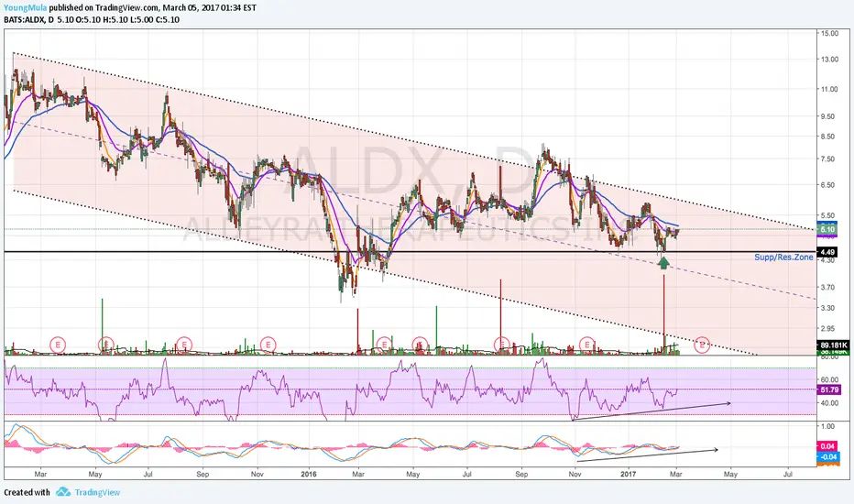Click the 40.00 RSI axis label
854x504 pixels.
tap(829, 402)
